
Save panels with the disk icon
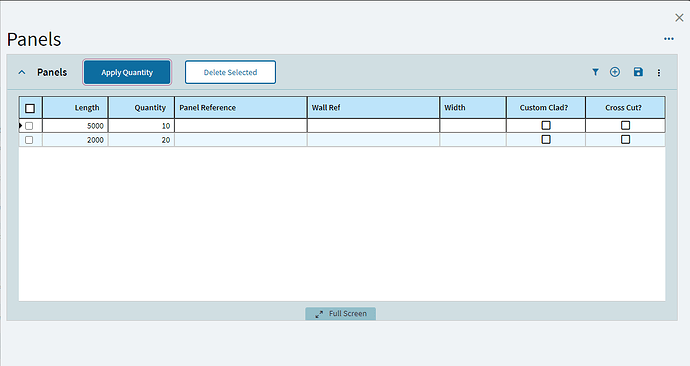point(638,72)
